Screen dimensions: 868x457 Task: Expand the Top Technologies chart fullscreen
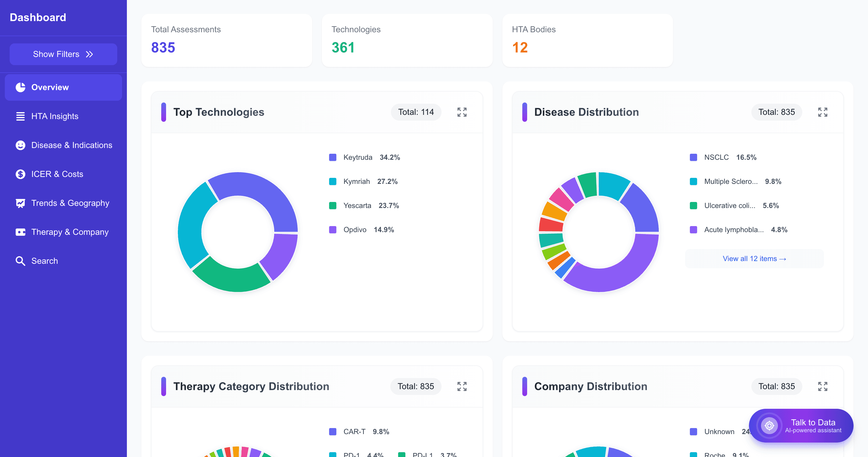[x=462, y=112]
